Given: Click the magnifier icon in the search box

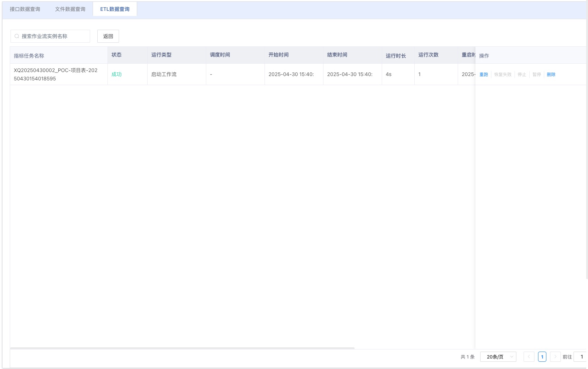Looking at the screenshot, I should (17, 36).
